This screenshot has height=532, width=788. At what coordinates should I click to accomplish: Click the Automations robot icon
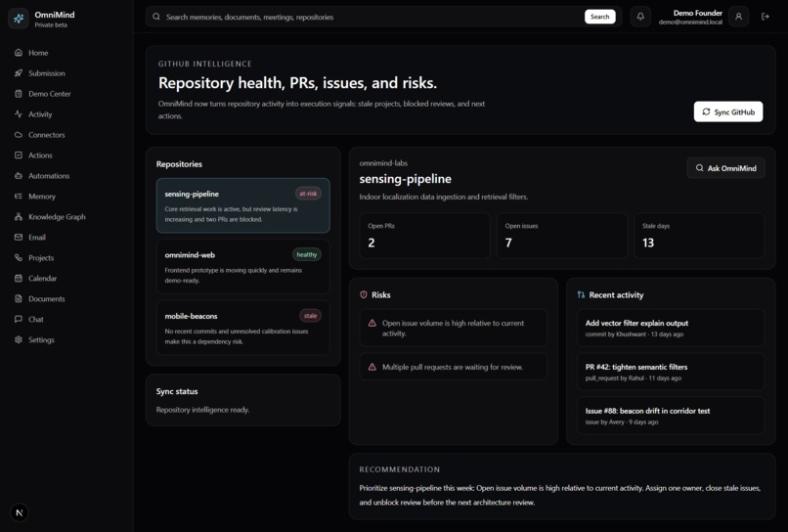point(19,175)
